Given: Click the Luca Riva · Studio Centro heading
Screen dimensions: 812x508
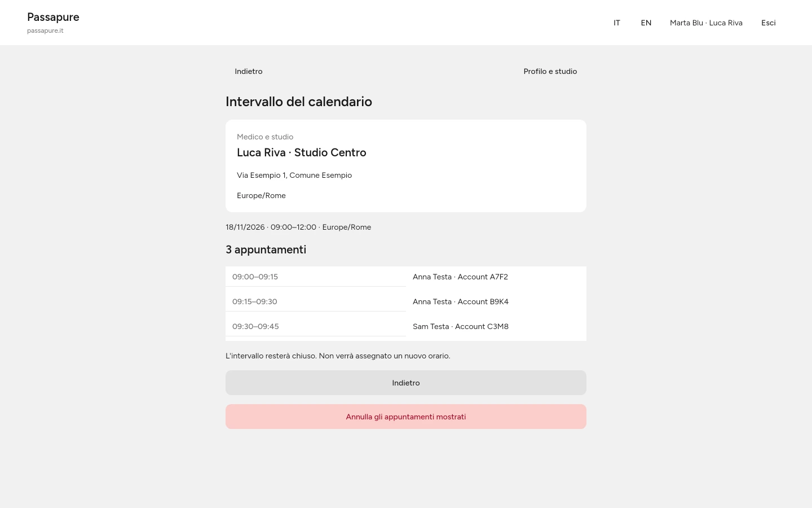Looking at the screenshot, I should coord(302,152).
